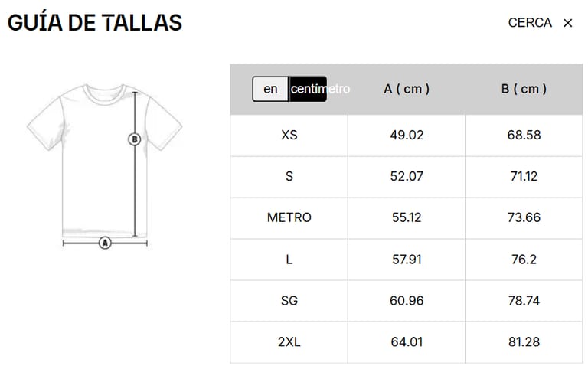Select the SG size row label
588x369 pixels.
click(x=289, y=300)
